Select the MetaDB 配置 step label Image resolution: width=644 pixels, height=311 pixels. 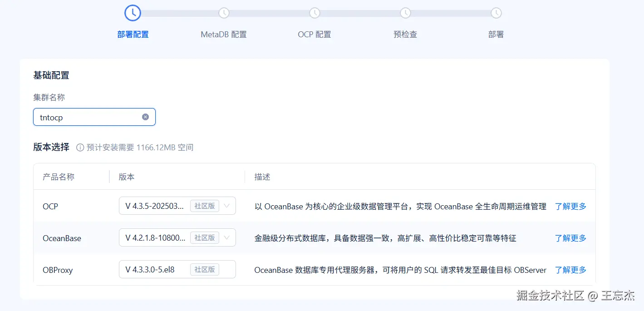tap(224, 35)
